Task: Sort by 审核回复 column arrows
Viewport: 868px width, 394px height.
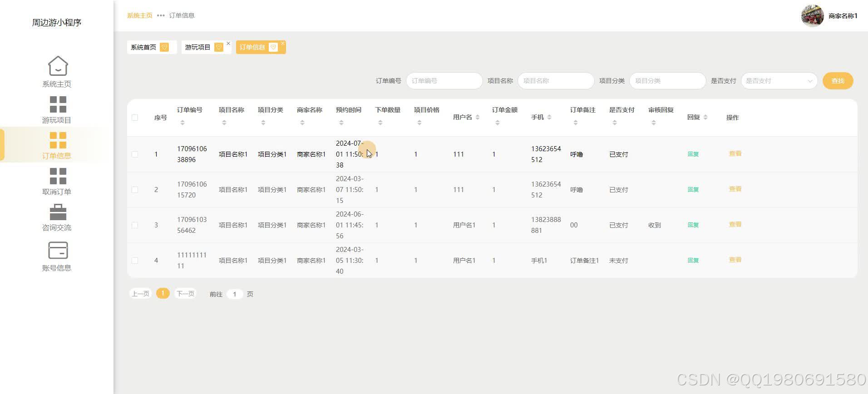Action: [x=654, y=123]
